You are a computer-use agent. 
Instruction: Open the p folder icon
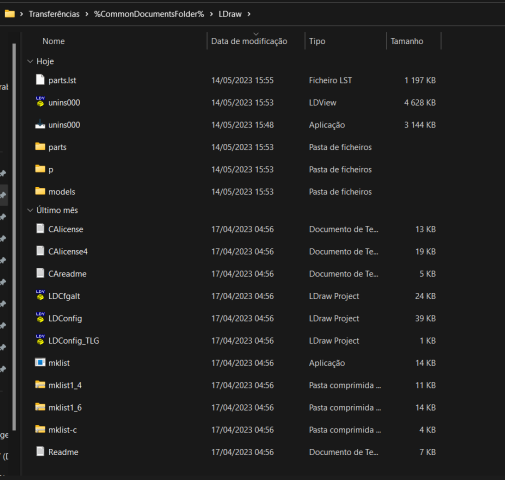coord(40,169)
